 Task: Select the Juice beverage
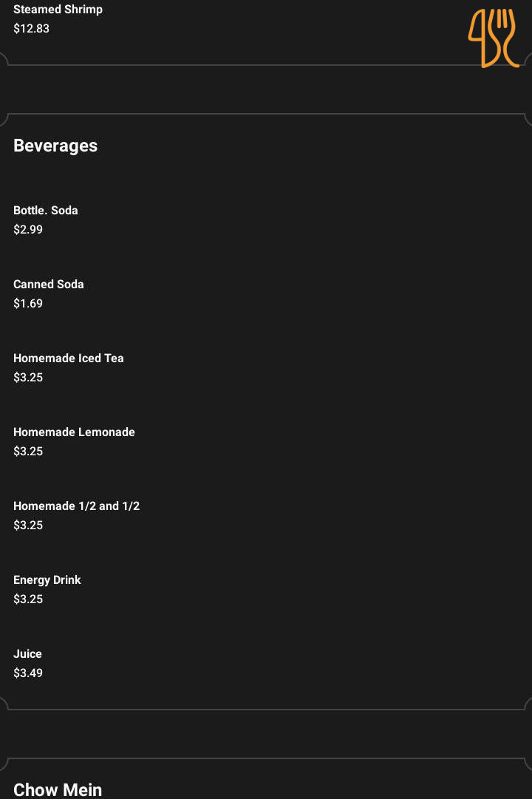coord(28,654)
